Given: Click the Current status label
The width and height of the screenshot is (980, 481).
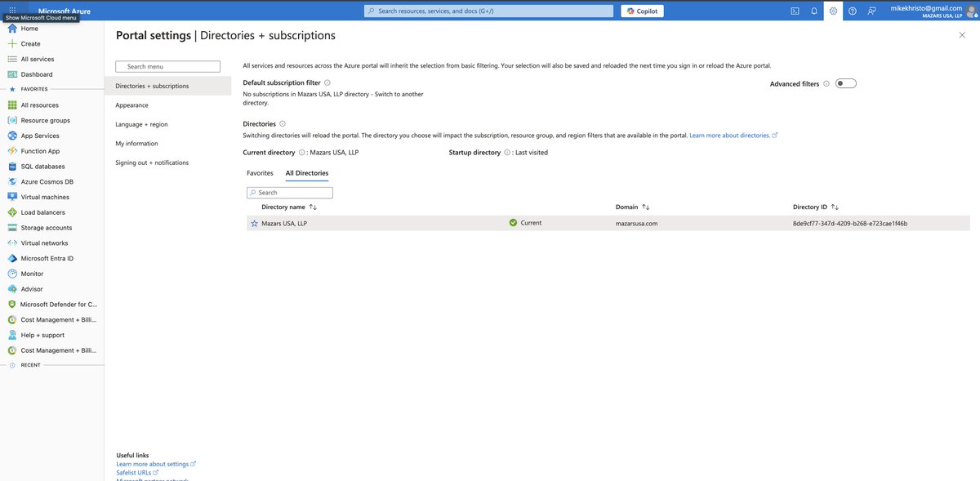Looking at the screenshot, I should (531, 223).
